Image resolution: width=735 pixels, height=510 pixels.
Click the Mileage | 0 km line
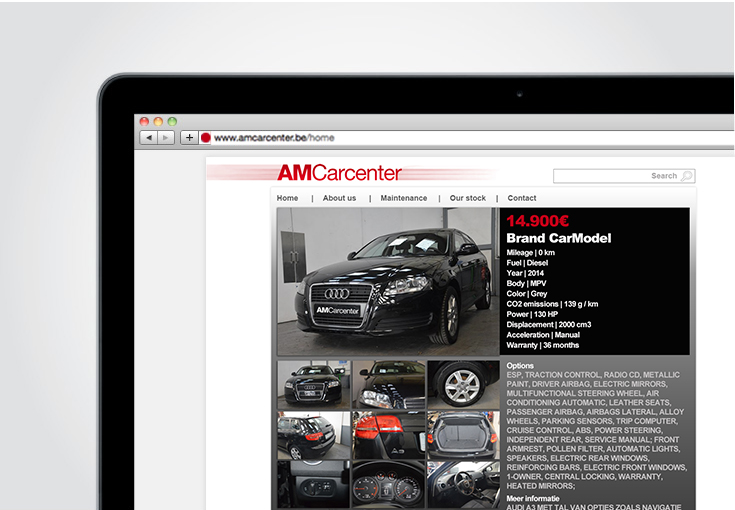(x=531, y=253)
